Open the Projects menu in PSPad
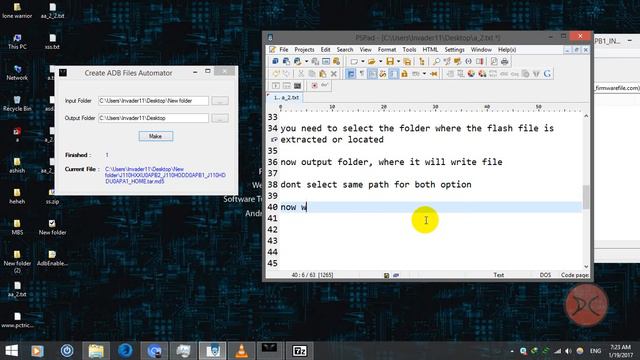640x360 pixels. [x=304, y=50]
